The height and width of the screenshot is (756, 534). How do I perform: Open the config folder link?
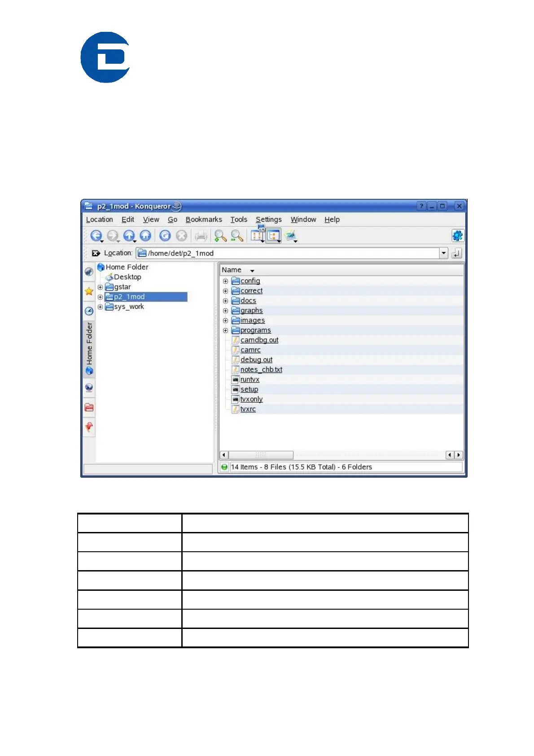tap(250, 281)
